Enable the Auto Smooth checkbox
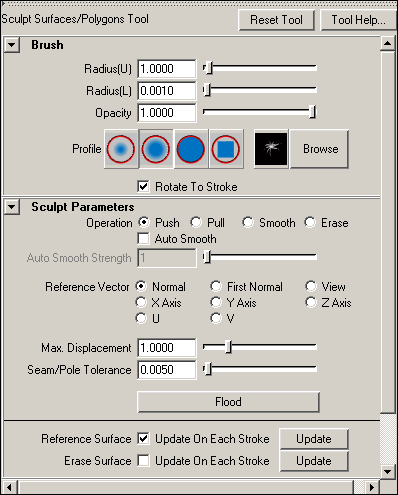 coord(143,239)
